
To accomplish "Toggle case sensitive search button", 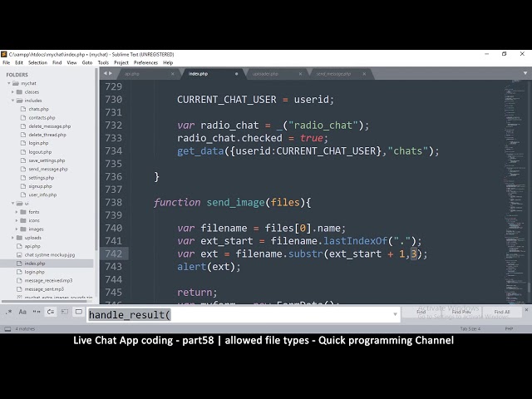I will point(22,312).
